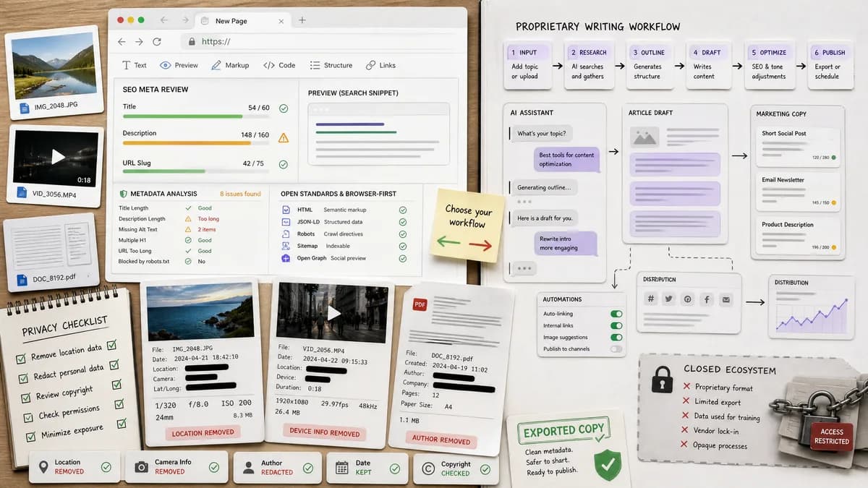Click the green shield on Exported Copy card
This screenshot has height=488, width=868.
click(x=607, y=465)
